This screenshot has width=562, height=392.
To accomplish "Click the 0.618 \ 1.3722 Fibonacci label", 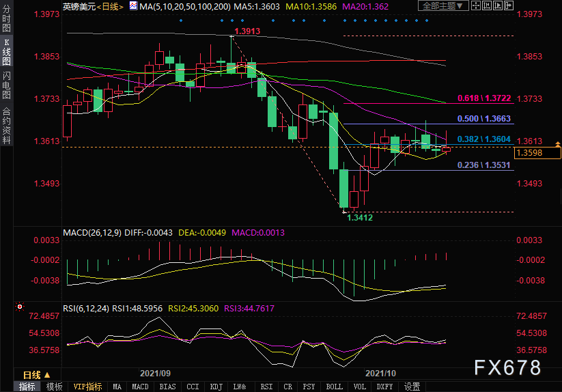I will click(x=484, y=98).
